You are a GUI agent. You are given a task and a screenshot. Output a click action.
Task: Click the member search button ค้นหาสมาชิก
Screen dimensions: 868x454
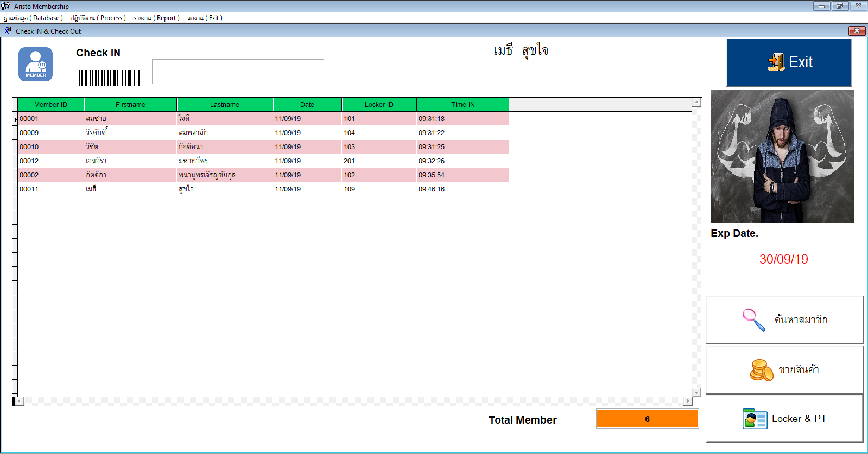click(x=784, y=320)
